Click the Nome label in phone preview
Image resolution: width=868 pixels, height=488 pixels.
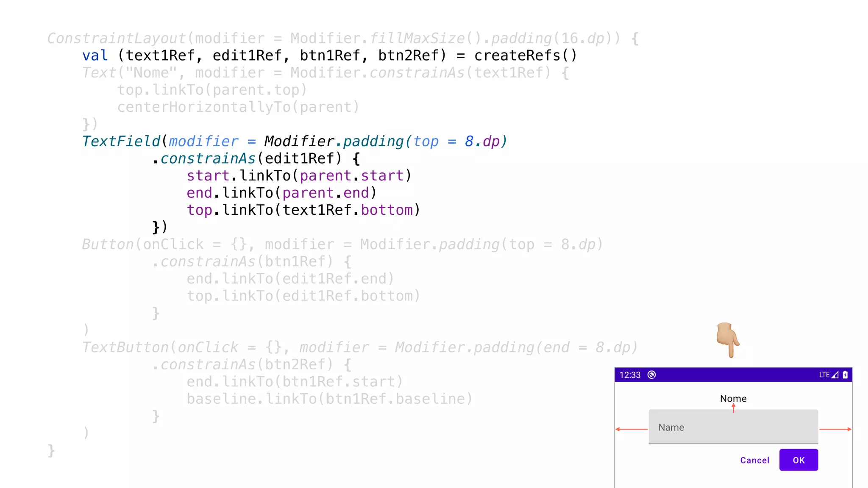point(733,399)
